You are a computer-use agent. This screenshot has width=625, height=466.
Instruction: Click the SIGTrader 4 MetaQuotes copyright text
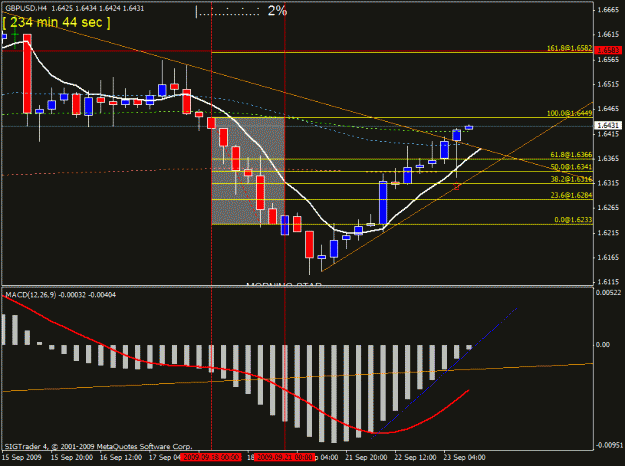pos(98,446)
